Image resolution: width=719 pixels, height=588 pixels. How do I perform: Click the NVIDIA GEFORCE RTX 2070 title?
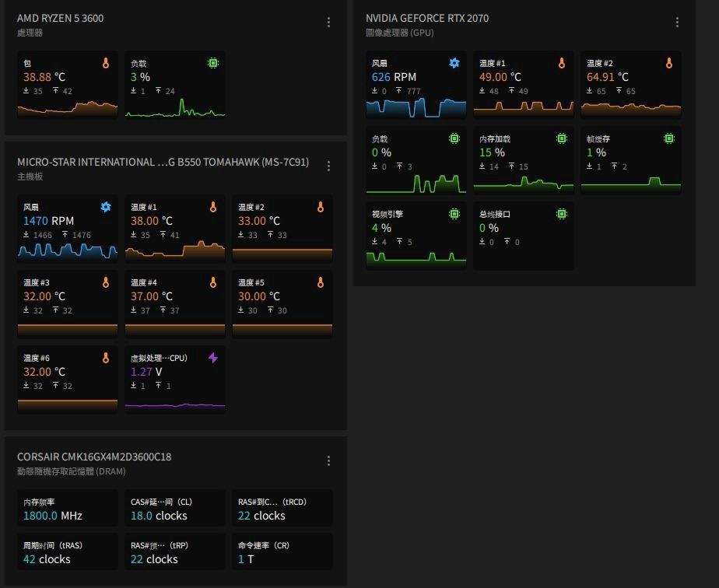(427, 19)
